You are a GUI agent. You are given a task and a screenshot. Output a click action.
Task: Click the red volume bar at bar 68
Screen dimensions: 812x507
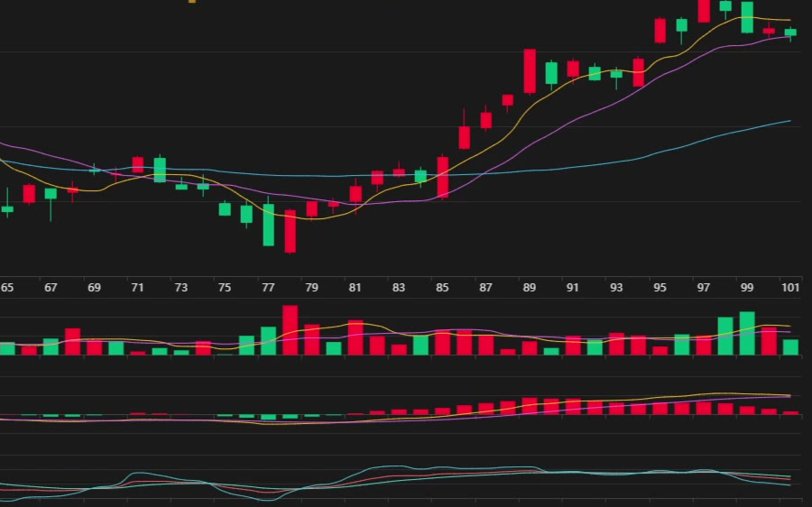pos(72,341)
